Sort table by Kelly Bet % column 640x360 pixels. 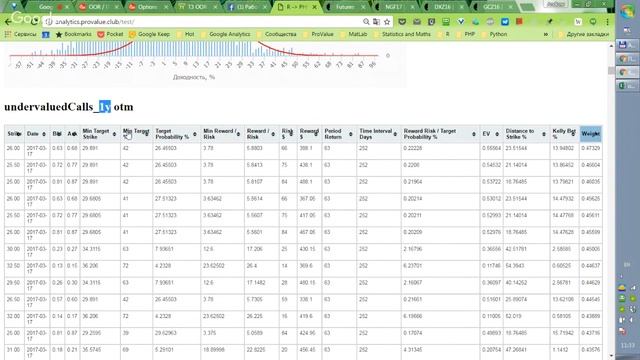point(564,134)
